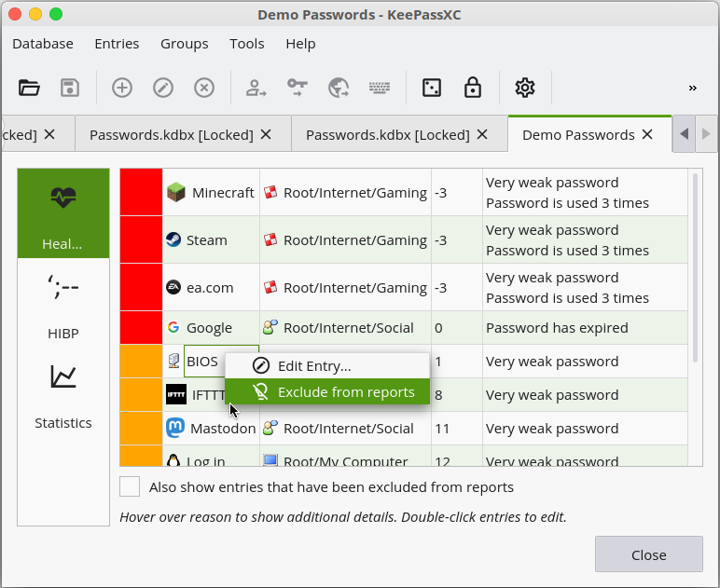Click the Mastodon logo icon

[175, 428]
